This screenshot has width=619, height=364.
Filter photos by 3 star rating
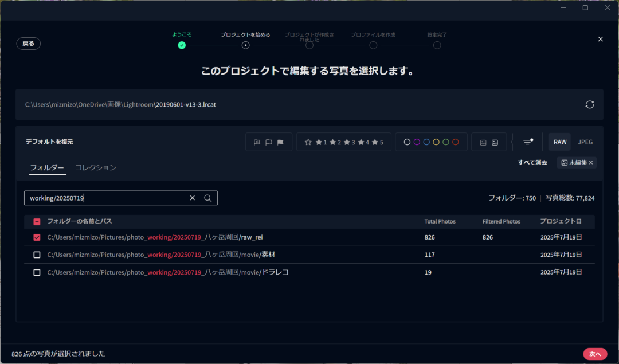(x=349, y=142)
